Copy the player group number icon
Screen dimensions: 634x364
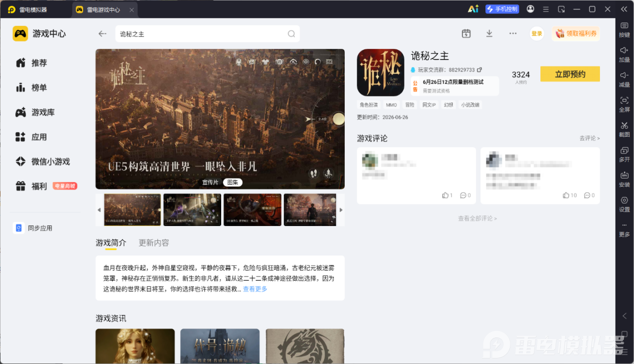tap(479, 69)
